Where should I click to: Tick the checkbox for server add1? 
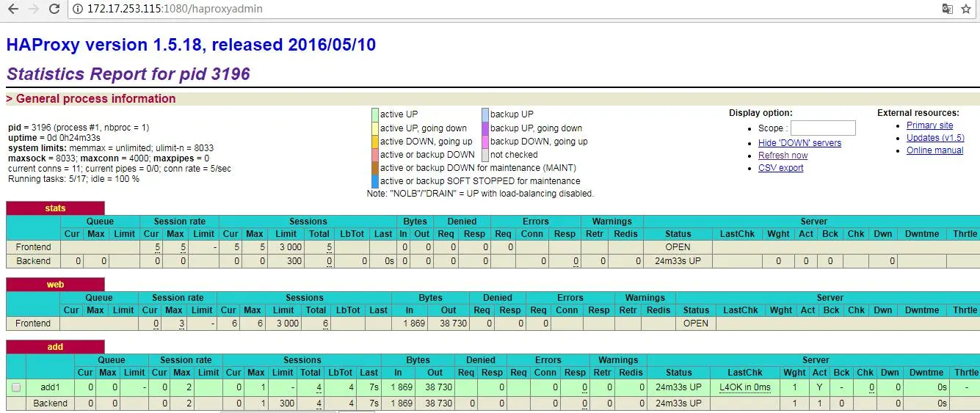click(16, 387)
